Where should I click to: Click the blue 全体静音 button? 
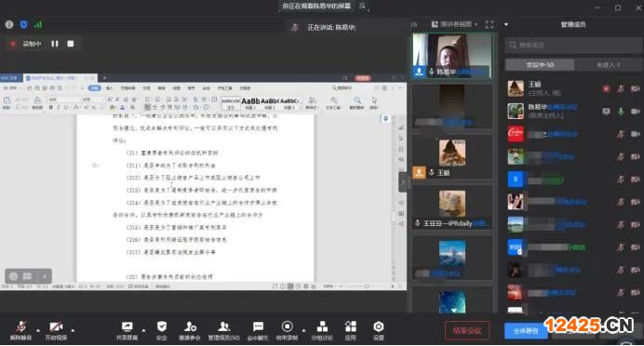[x=526, y=330]
